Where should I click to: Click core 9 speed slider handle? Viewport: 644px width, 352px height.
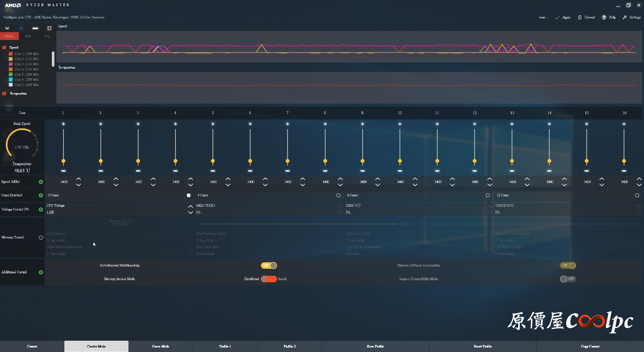[x=363, y=161]
